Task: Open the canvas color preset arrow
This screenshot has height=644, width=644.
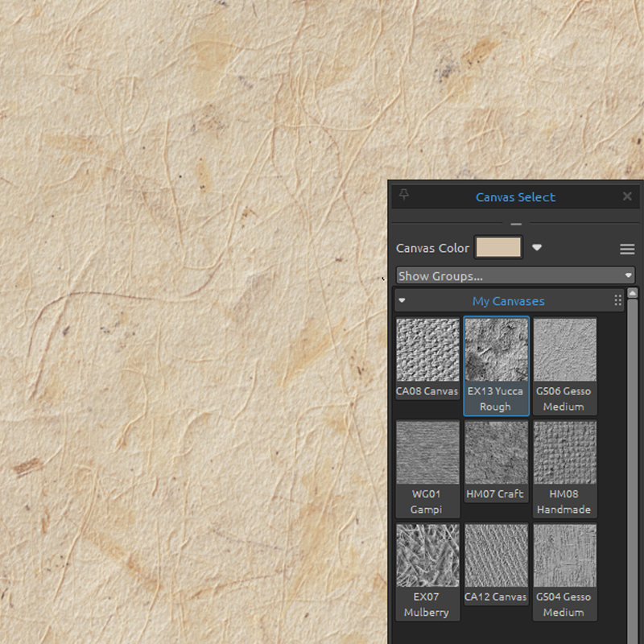Action: (536, 247)
